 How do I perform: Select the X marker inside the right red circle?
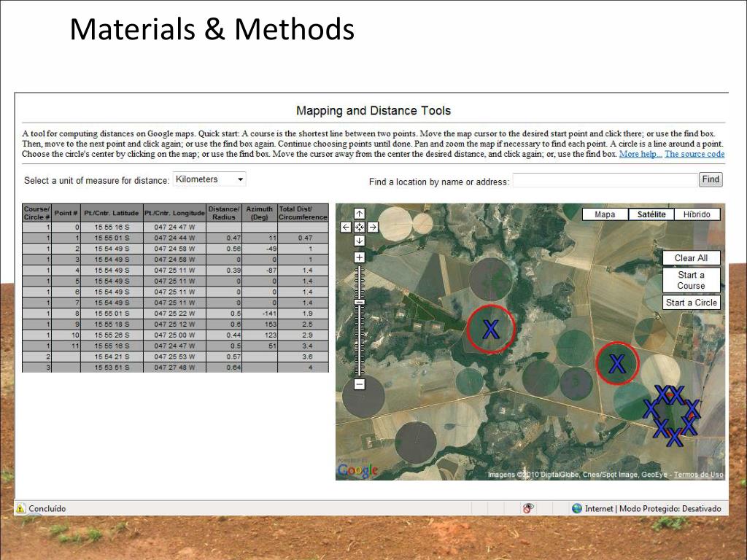[617, 364]
